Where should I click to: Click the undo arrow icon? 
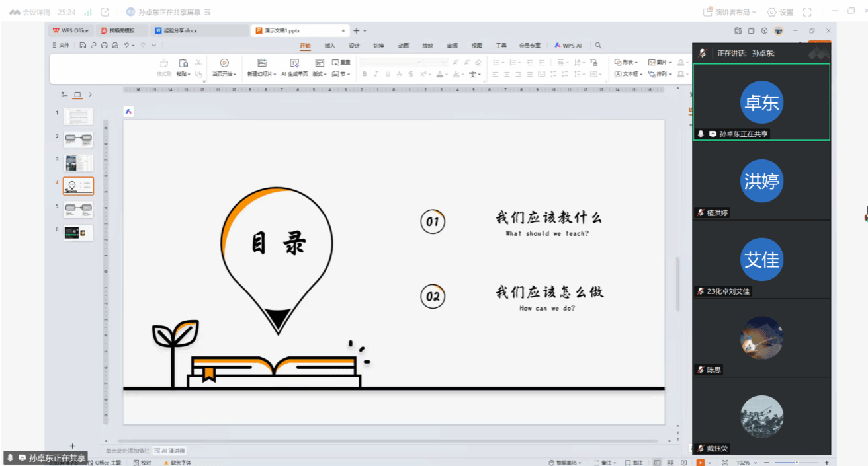[x=126, y=46]
